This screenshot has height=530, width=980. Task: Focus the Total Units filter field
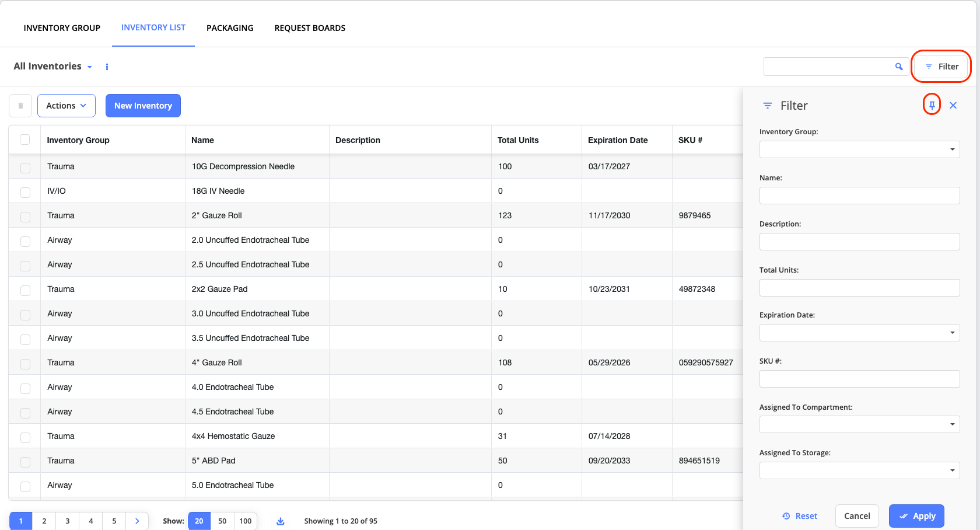[x=859, y=288]
